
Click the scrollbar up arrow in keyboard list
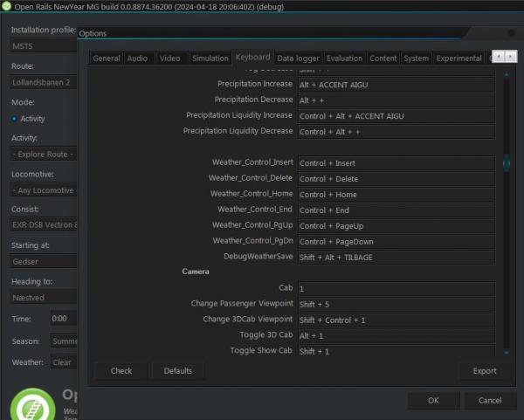tap(507, 74)
